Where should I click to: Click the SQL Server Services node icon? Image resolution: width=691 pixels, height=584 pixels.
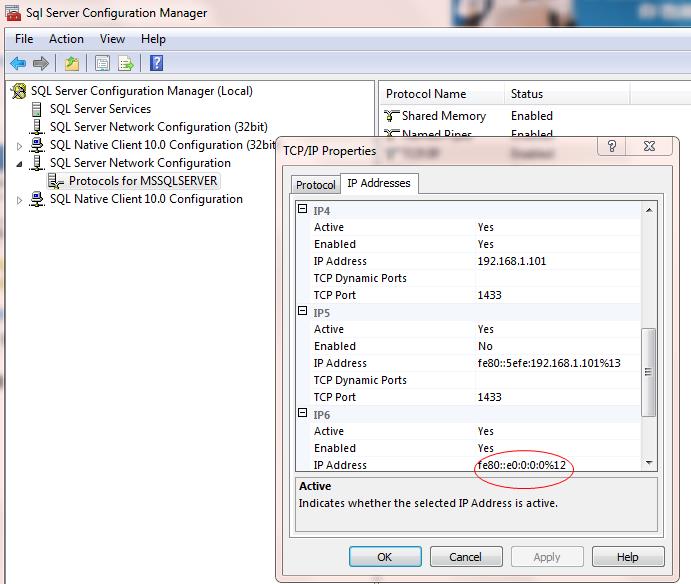(x=37, y=109)
